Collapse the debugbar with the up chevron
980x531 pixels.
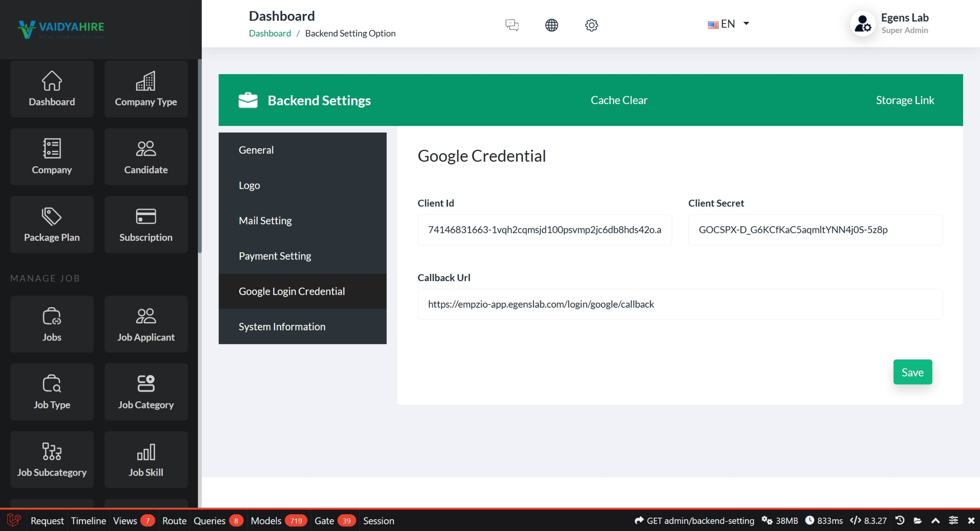[x=935, y=521]
